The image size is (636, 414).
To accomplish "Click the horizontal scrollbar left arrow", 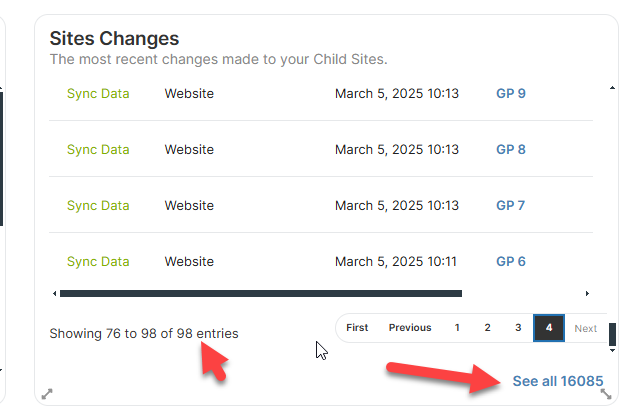I will [54, 294].
